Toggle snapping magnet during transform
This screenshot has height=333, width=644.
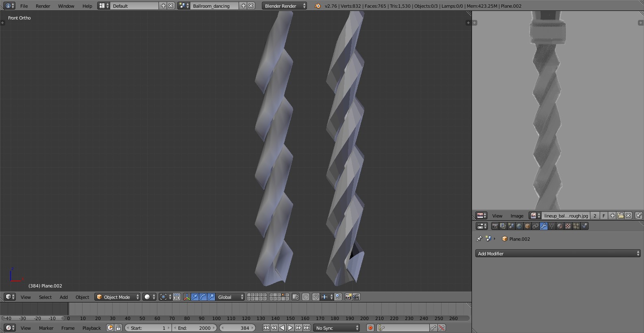[x=315, y=297]
